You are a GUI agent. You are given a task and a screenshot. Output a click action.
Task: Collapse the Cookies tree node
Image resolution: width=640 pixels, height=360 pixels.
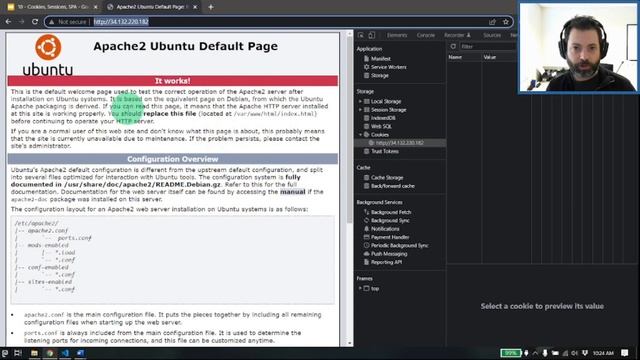coord(360,135)
